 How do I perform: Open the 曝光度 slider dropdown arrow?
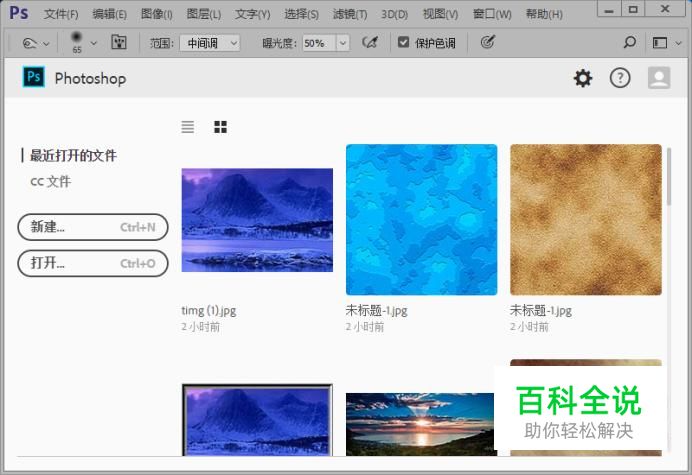[x=343, y=43]
